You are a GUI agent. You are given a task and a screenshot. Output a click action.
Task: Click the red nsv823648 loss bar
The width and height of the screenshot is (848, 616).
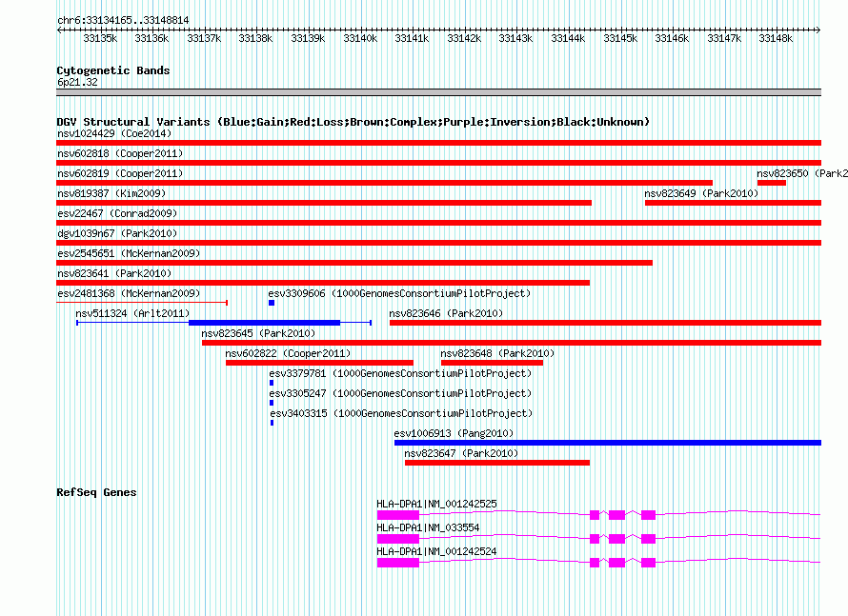(492, 363)
